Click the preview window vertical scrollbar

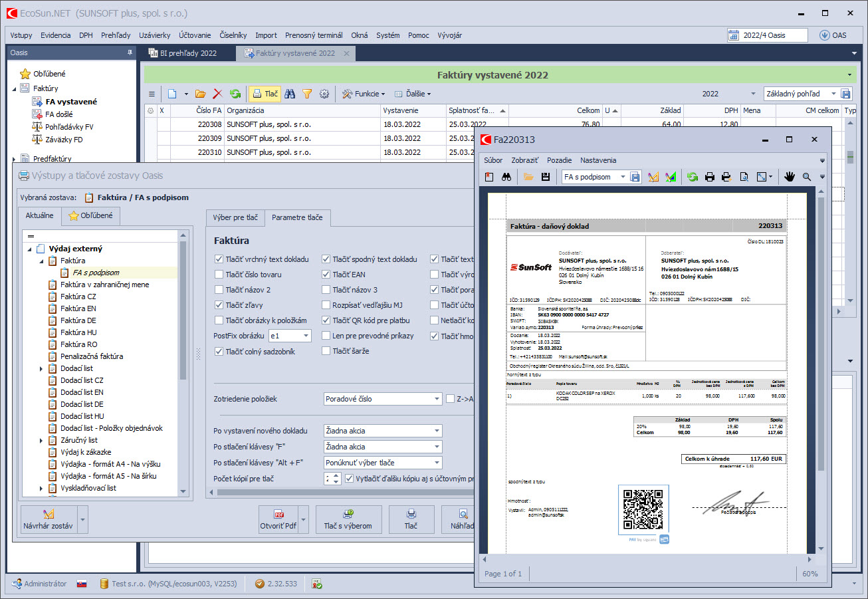coord(821,332)
